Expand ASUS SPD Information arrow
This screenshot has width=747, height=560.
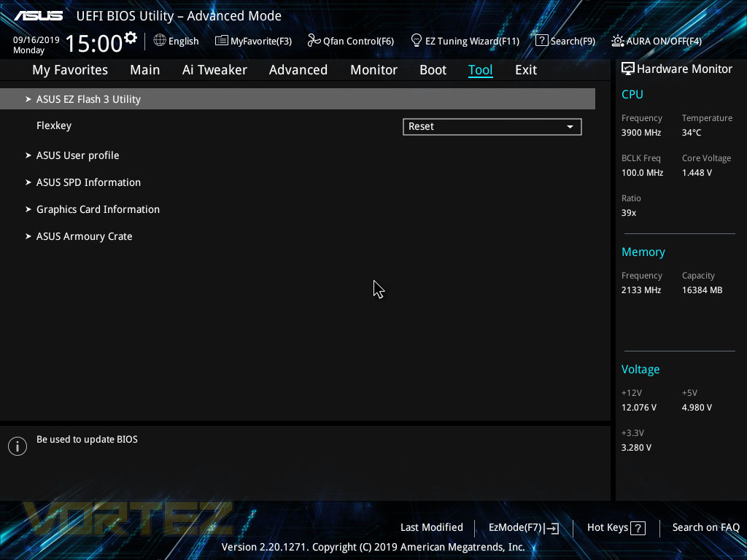(x=28, y=182)
